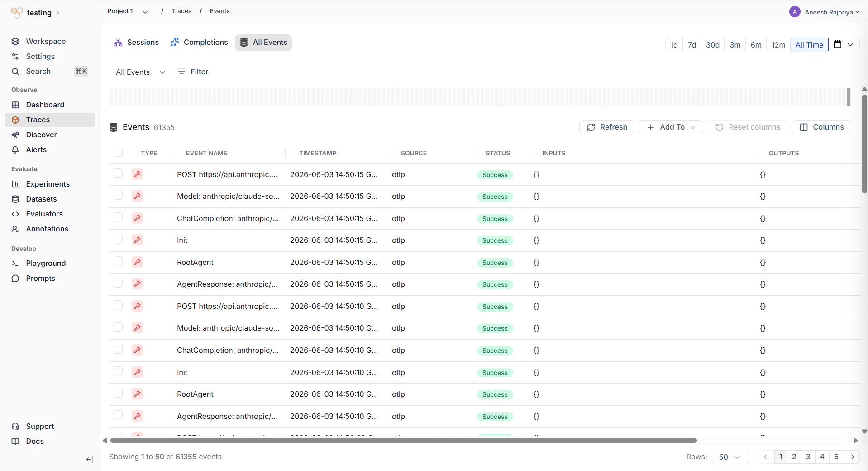This screenshot has width=868, height=471.
Task: Open the Add To dropdown menu
Action: click(x=671, y=127)
